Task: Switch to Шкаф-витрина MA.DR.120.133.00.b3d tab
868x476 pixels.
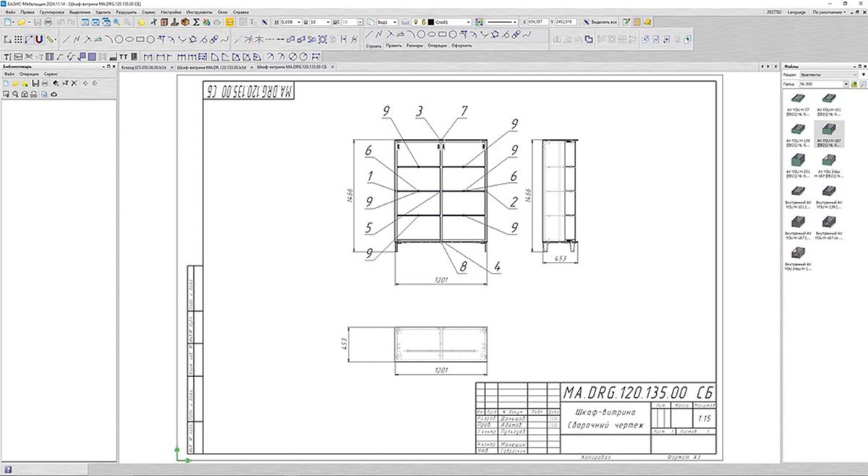Action: tap(212, 66)
